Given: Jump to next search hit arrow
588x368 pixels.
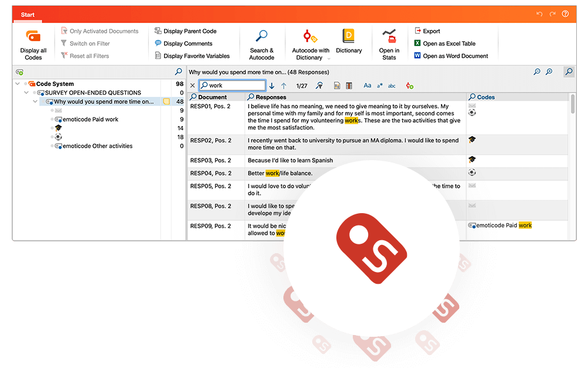Looking at the screenshot, I should tap(272, 86).
